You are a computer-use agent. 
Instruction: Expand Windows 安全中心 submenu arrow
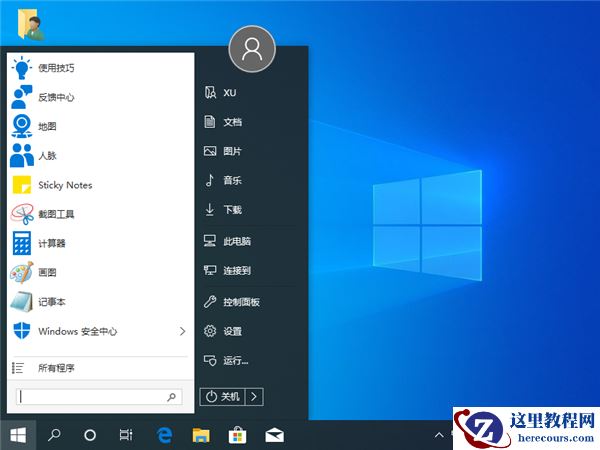coord(183,331)
